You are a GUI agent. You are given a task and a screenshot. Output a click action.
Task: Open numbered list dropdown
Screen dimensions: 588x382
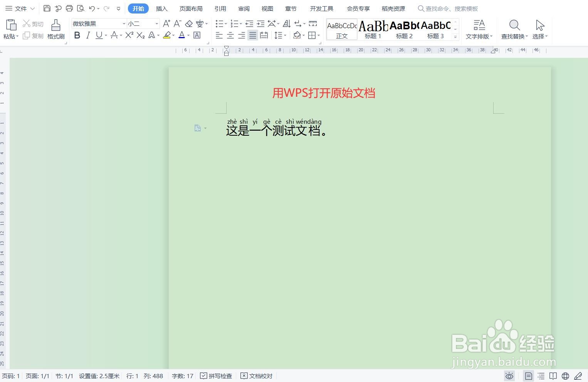[241, 24]
